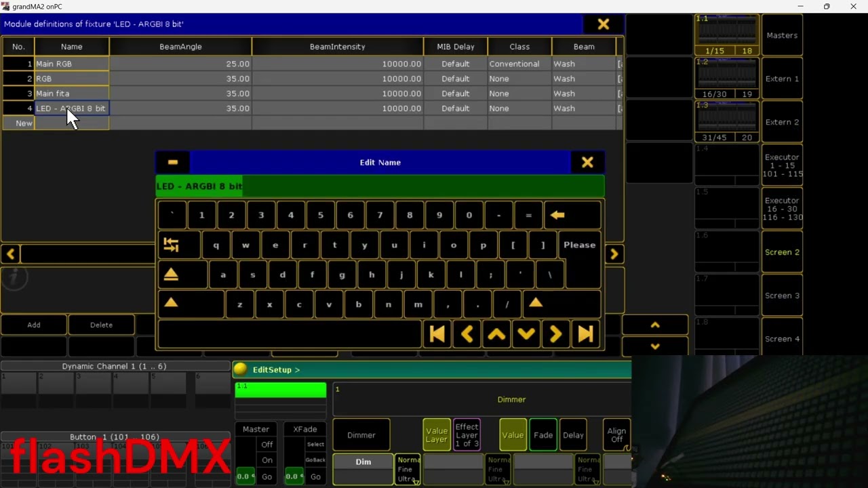868x488 pixels.
Task: Move cursor right with right arrow key
Action: pyautogui.click(x=556, y=334)
